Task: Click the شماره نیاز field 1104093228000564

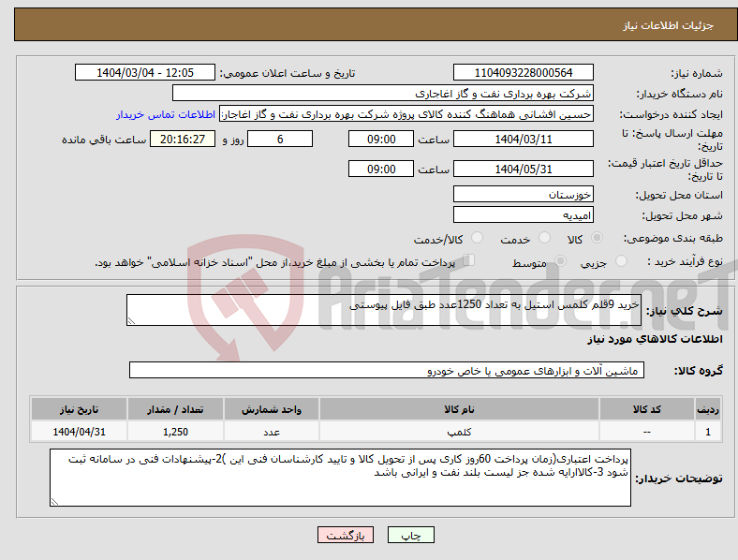Action: pyautogui.click(x=524, y=72)
